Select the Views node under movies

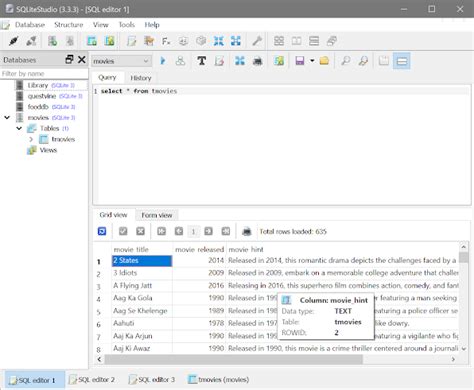[48, 150]
